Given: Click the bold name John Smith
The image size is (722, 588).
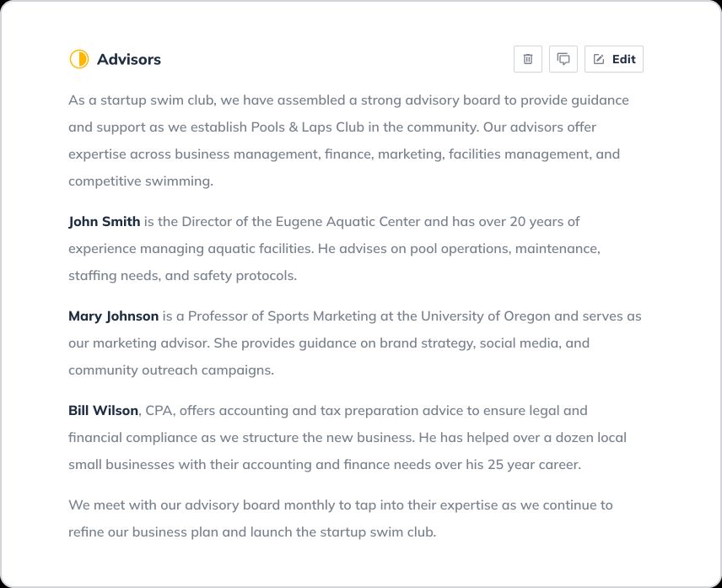Looking at the screenshot, I should pos(105,222).
